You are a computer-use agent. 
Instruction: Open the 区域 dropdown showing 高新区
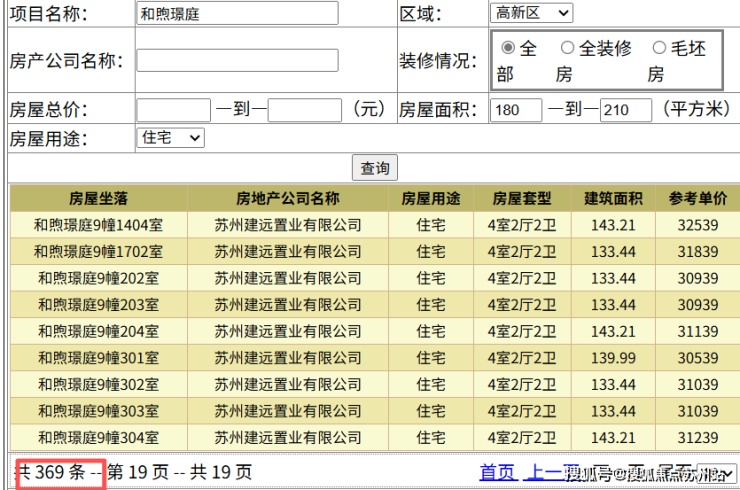click(x=531, y=13)
